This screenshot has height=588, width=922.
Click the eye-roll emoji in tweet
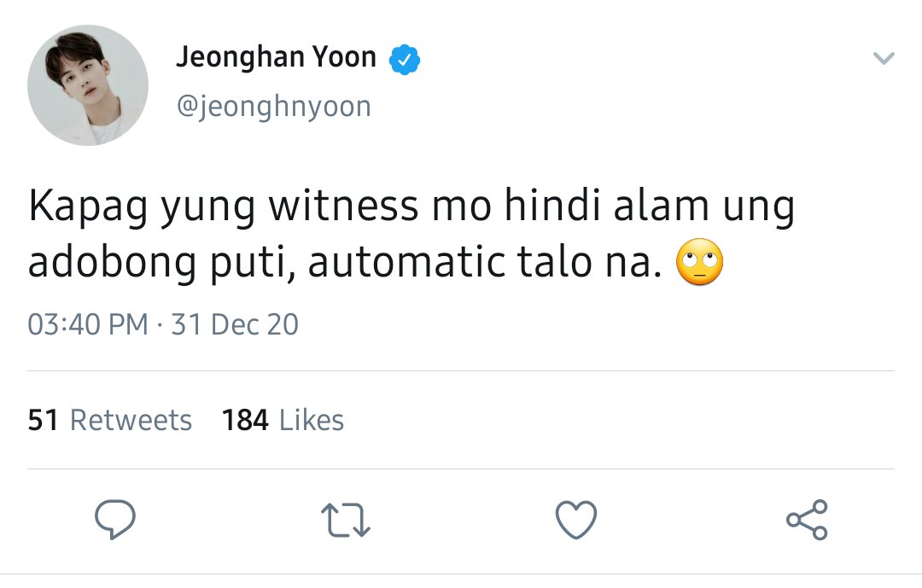click(x=700, y=262)
